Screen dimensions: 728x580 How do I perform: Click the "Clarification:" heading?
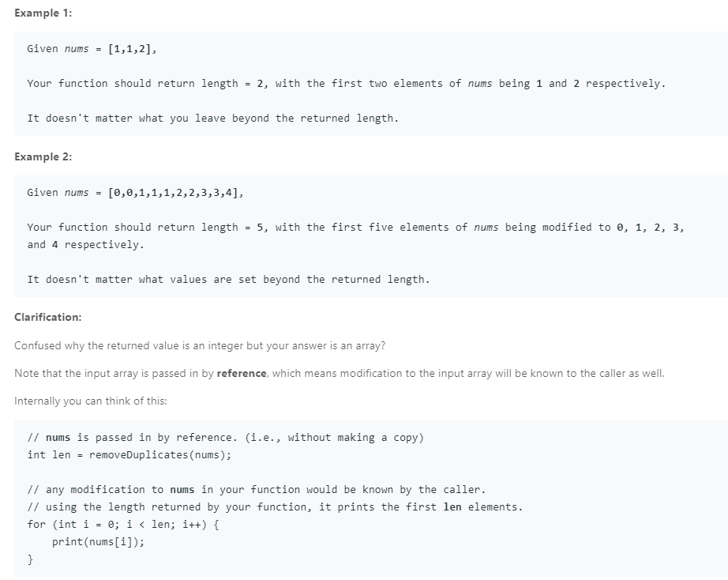coord(47,317)
